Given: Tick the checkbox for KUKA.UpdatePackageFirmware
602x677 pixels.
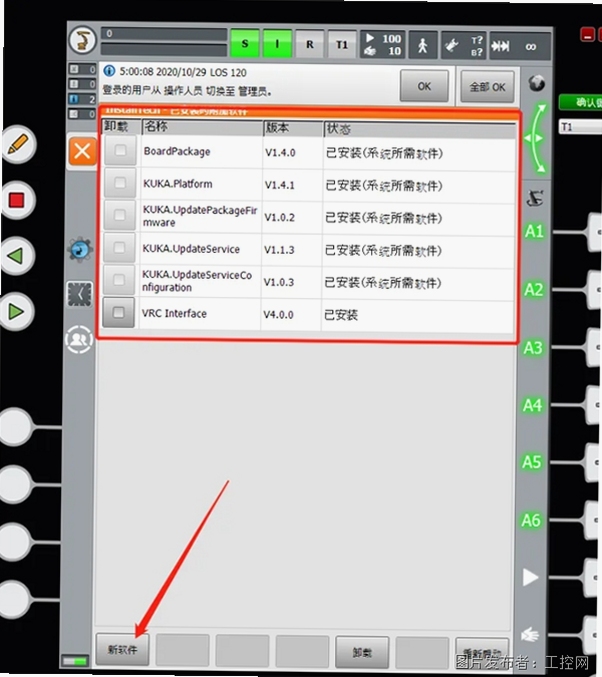Looking at the screenshot, I should [120, 215].
